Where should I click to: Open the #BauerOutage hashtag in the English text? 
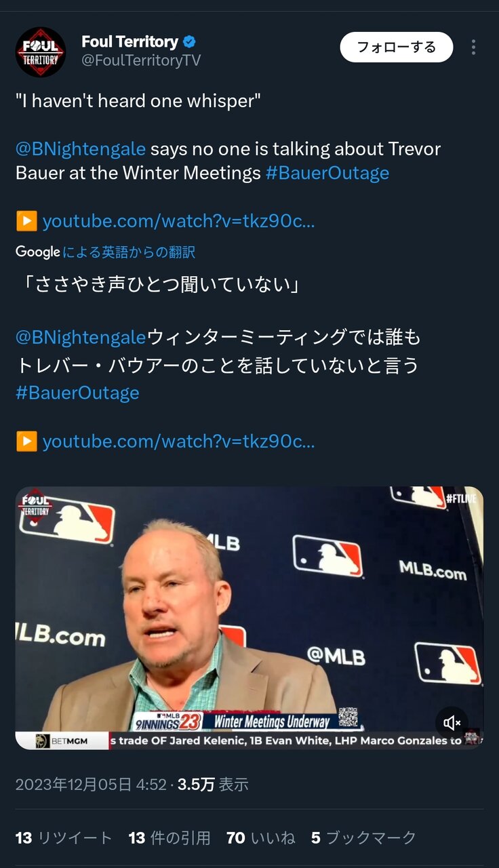point(327,173)
